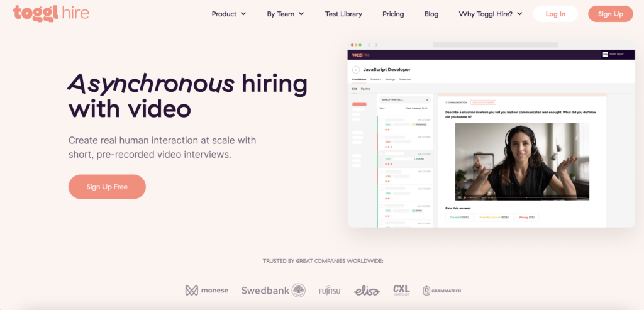Click the Log In button
The width and height of the screenshot is (644, 310).
[x=555, y=14]
